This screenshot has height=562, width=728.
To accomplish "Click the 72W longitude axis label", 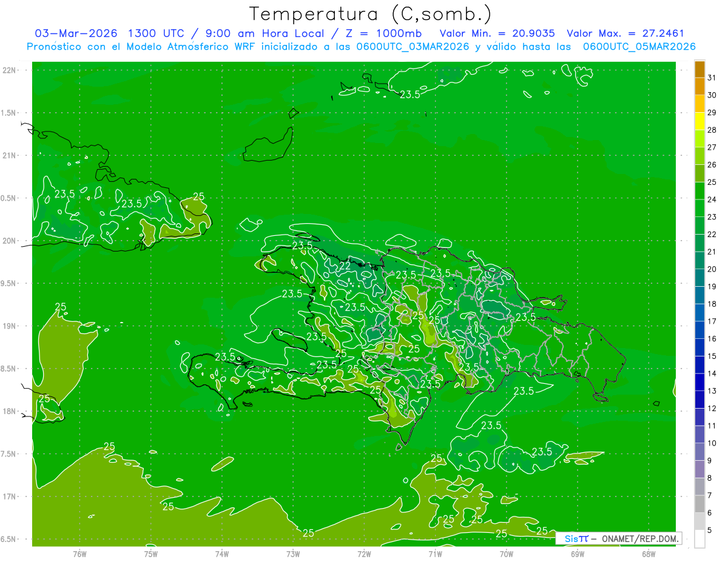I will pyautogui.click(x=364, y=554).
